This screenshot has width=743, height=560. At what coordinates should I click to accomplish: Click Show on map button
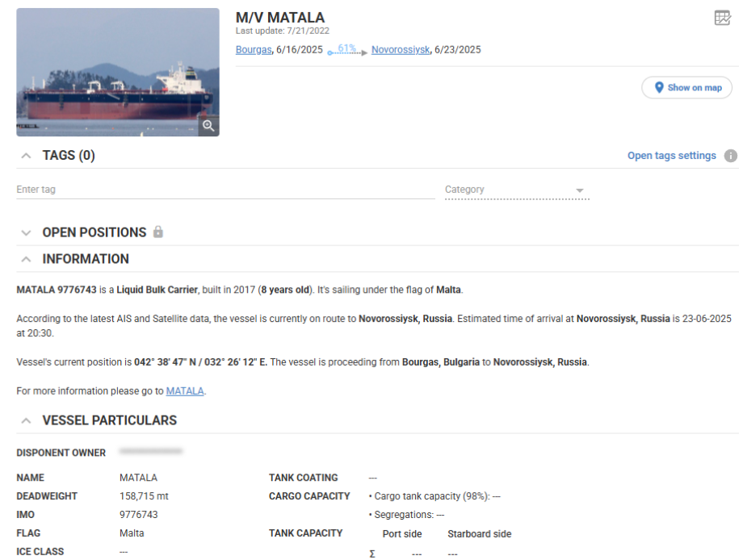point(686,88)
